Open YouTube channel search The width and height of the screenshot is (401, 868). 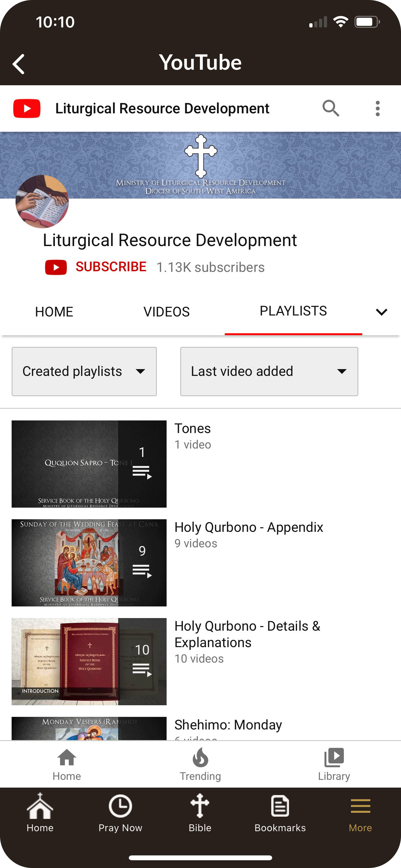click(331, 108)
